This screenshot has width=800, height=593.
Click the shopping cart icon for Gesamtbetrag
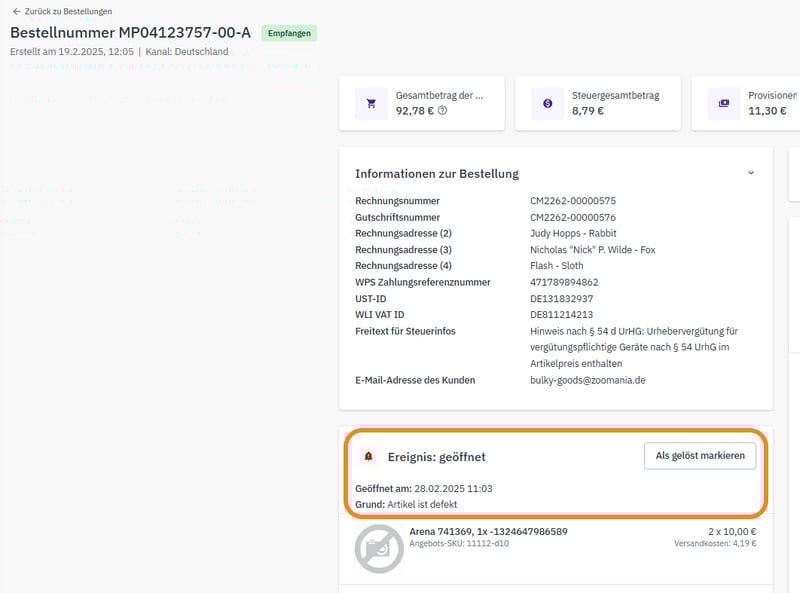371,103
